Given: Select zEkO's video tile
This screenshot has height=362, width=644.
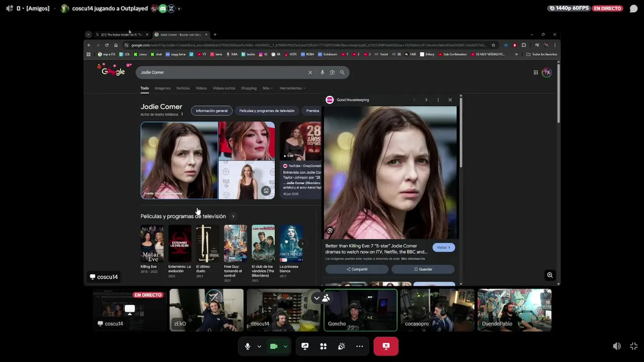Looking at the screenshot, I should (x=206, y=310).
